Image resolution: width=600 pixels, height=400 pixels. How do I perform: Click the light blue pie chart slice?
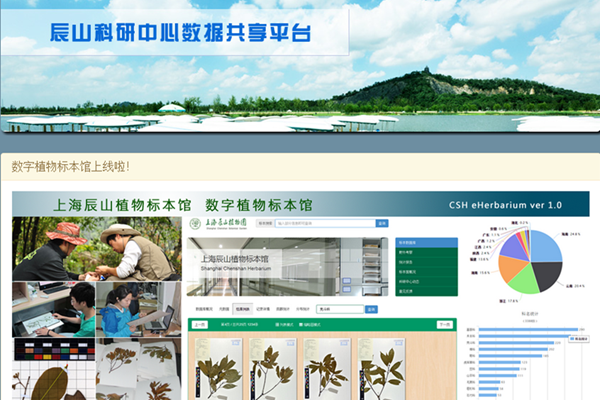545,247
